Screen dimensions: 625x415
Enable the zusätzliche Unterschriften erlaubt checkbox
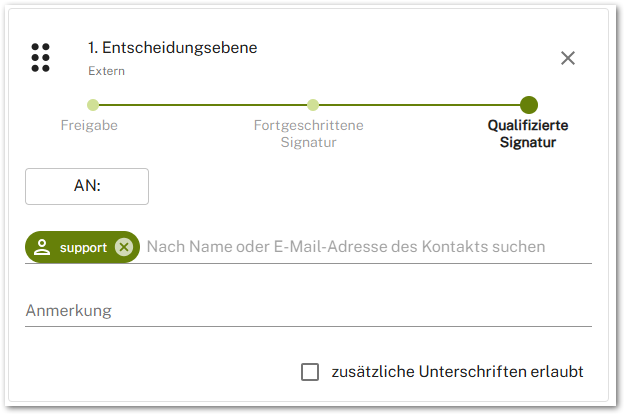[310, 372]
